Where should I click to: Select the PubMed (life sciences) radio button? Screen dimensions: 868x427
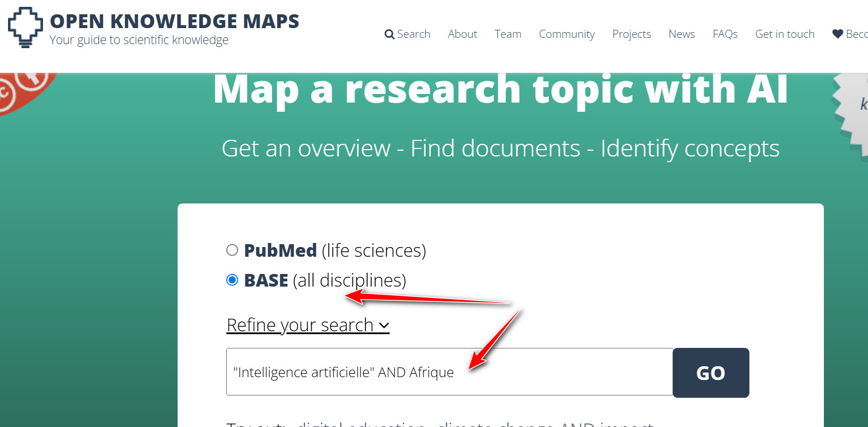coord(233,250)
